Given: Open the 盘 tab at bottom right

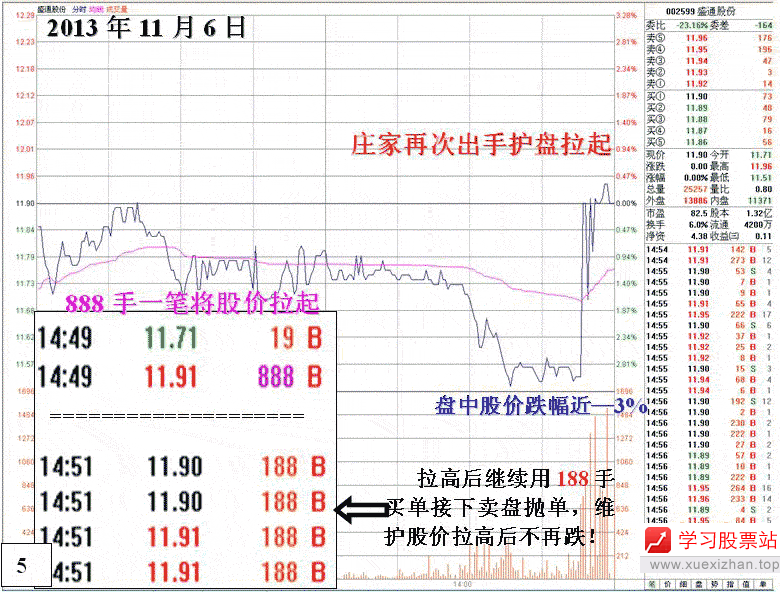Looking at the screenshot, I should 699,584.
